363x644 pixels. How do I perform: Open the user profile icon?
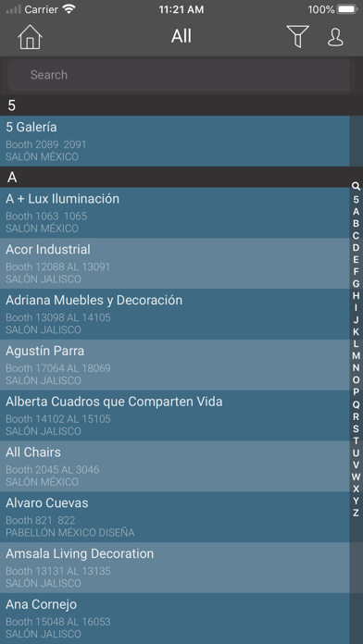[335, 37]
